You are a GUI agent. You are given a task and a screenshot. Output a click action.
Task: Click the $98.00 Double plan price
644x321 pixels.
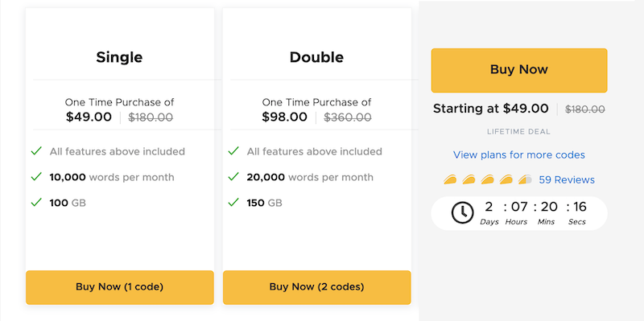(x=285, y=117)
